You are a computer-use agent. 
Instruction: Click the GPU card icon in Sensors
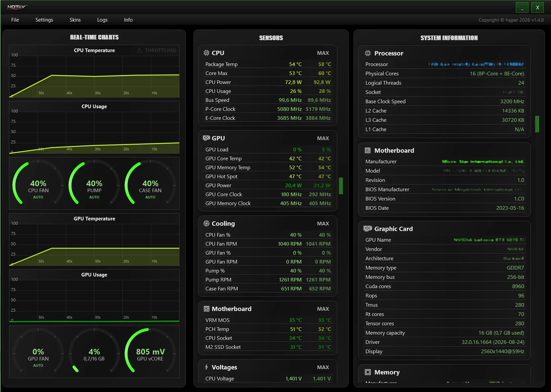coord(206,138)
